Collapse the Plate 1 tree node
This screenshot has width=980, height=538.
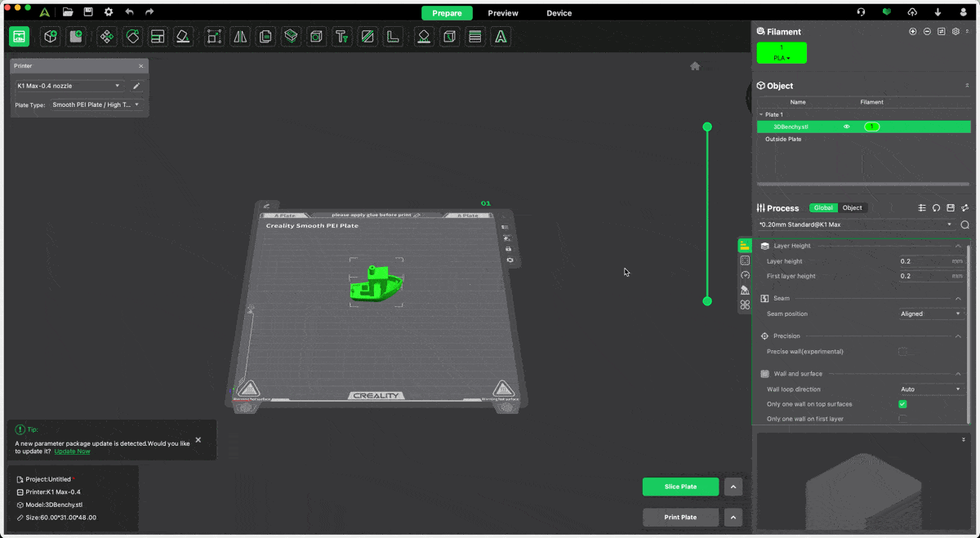pos(761,115)
